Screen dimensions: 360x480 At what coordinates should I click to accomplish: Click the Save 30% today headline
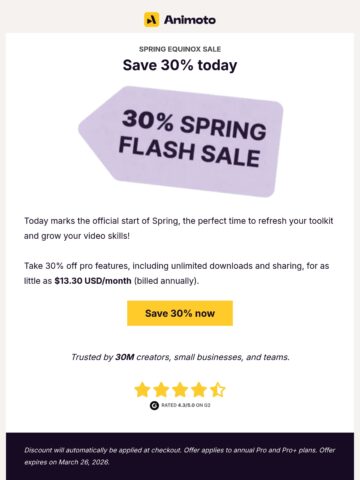click(x=180, y=65)
